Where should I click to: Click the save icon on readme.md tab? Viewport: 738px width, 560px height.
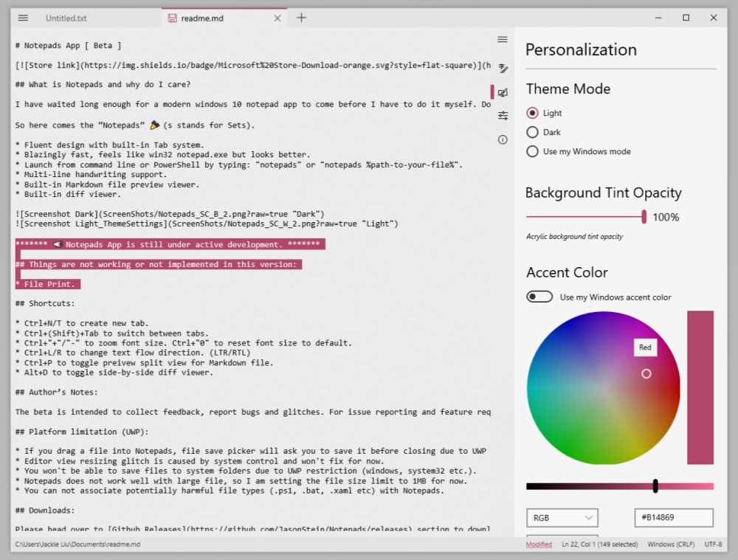[172, 18]
